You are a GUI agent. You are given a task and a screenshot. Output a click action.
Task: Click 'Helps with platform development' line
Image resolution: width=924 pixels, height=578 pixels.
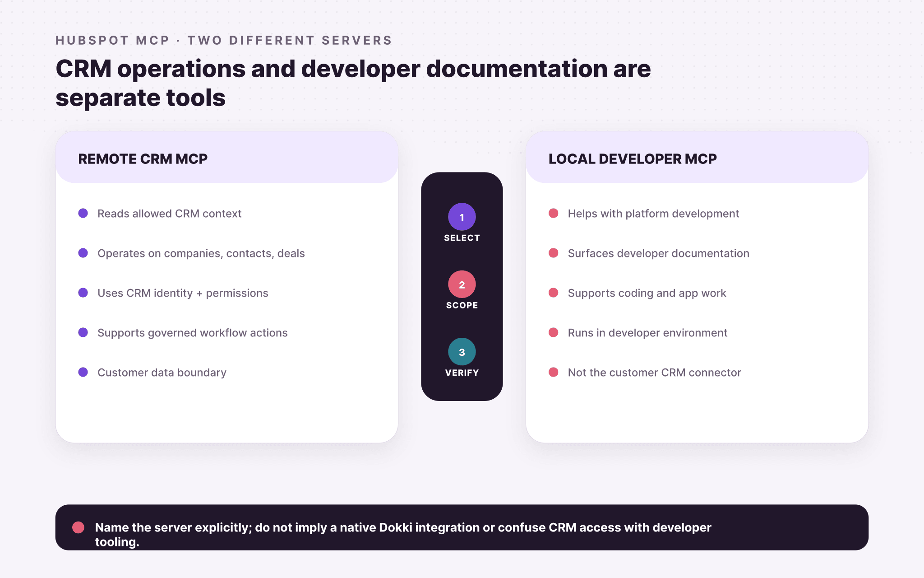click(x=653, y=214)
